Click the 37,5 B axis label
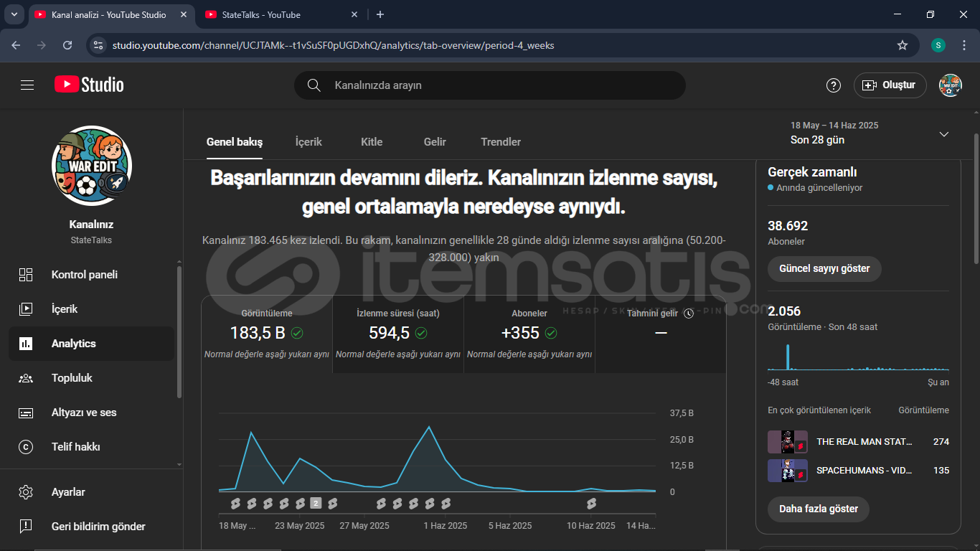 682,413
